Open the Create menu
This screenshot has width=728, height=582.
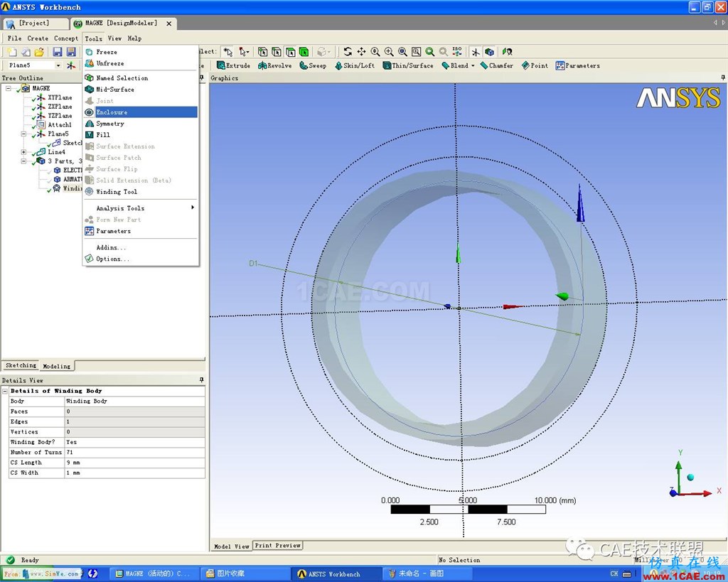[x=38, y=38]
